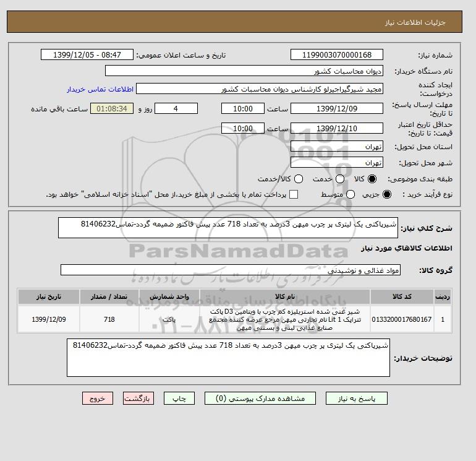Click مشاهده مدارک پیوستی (0) button
The height and width of the screenshot is (461, 476).
260,399
